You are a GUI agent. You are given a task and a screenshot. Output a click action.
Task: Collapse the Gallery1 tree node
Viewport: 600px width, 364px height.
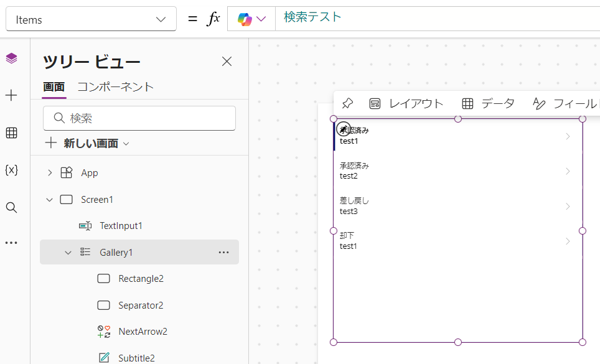coord(68,253)
